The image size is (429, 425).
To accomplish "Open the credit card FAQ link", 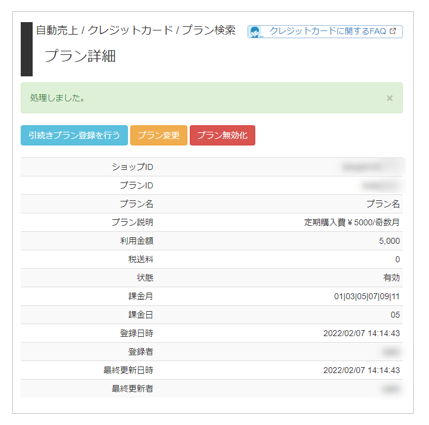I will [x=325, y=31].
